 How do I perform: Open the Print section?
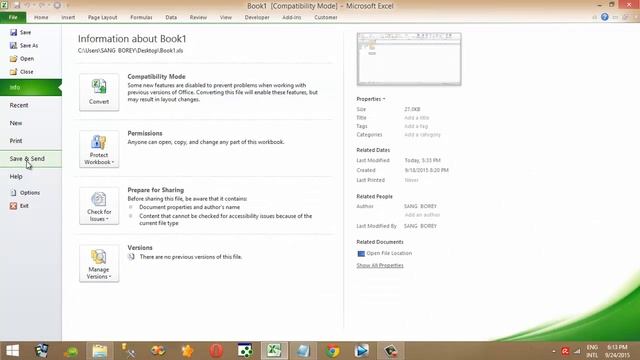(31, 141)
